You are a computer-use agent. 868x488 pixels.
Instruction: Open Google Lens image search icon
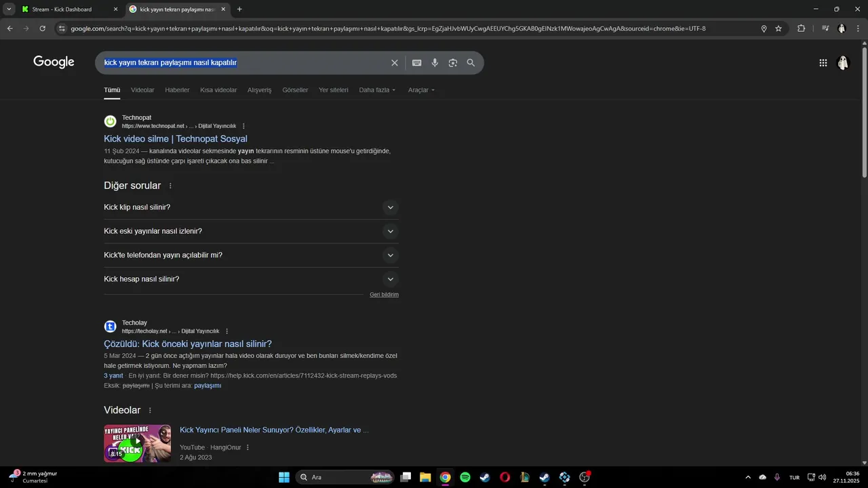[x=453, y=63]
